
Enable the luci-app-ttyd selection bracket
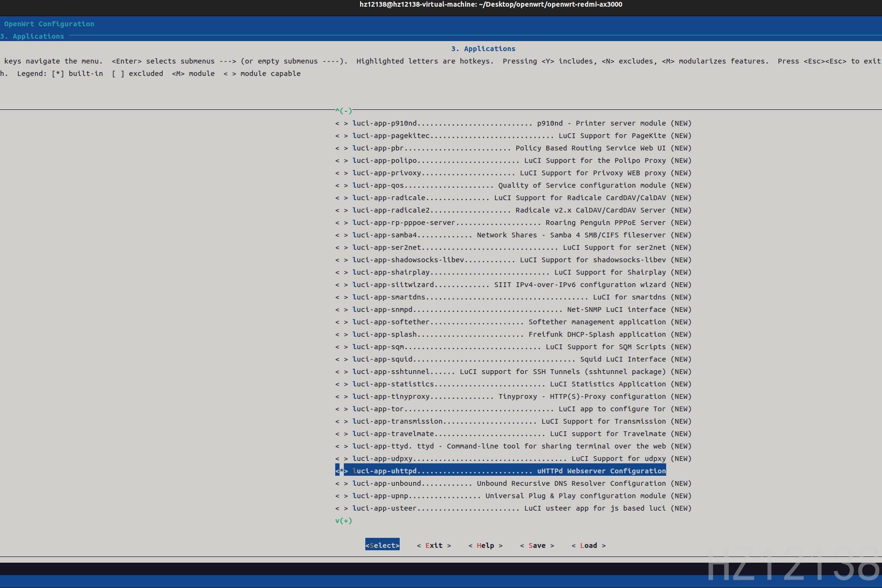coord(341,446)
